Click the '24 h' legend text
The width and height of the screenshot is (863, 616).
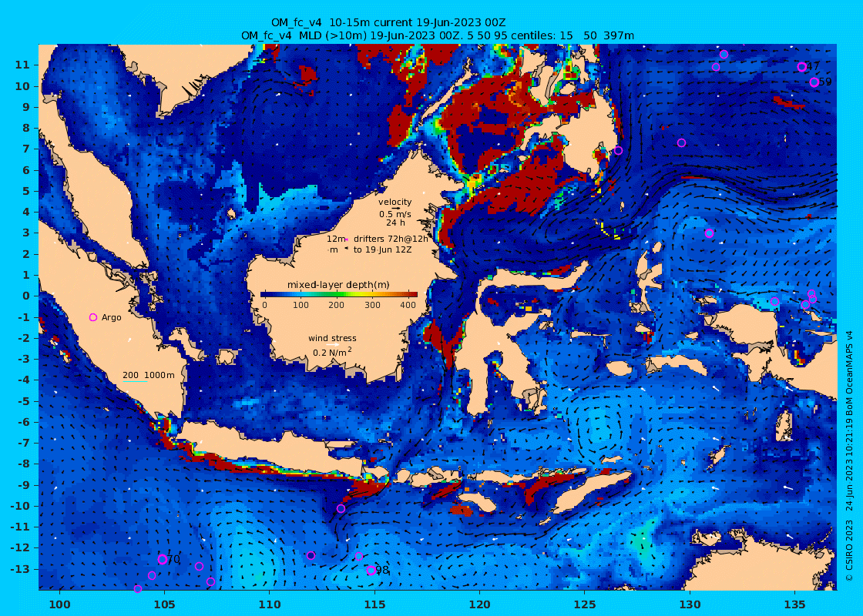click(395, 223)
